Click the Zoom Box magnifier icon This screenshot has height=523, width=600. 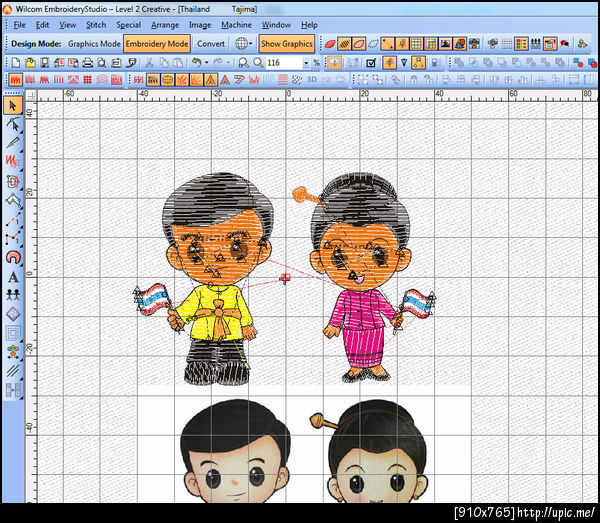(243, 63)
